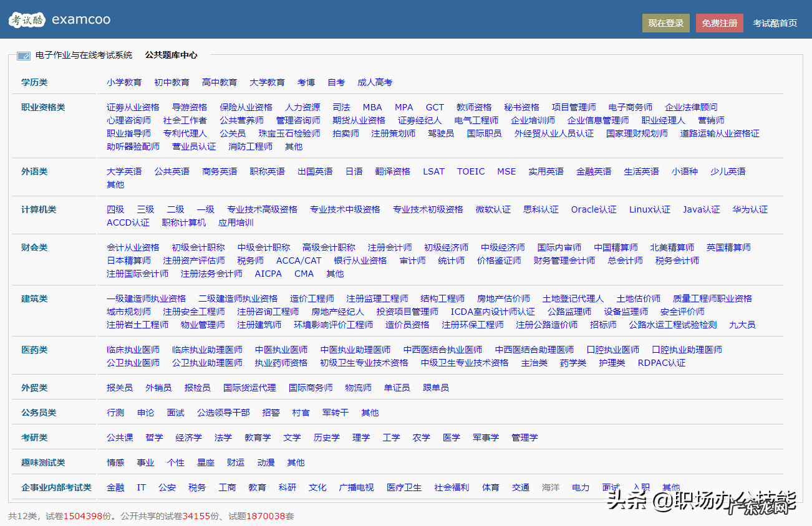Open 教师资格 exams
812x526 pixels.
click(x=474, y=107)
